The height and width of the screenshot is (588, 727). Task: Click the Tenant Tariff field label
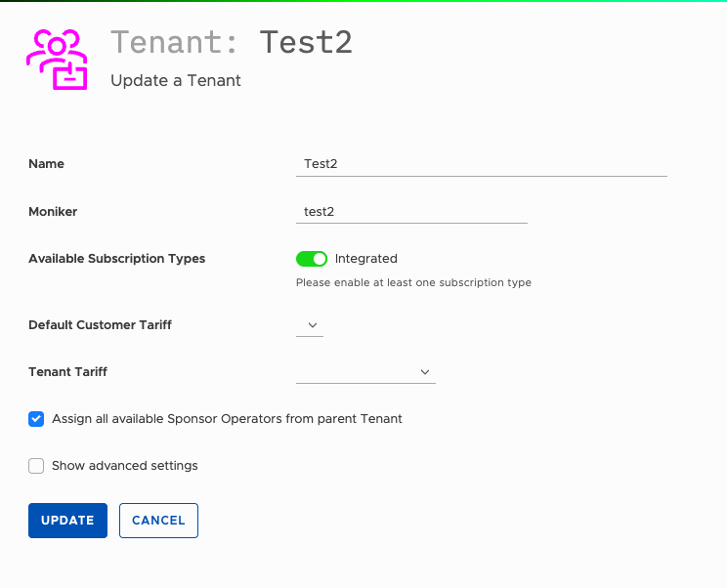pos(67,371)
